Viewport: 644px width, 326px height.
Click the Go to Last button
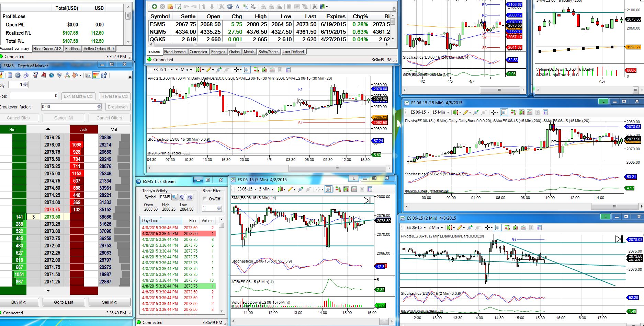(x=64, y=302)
